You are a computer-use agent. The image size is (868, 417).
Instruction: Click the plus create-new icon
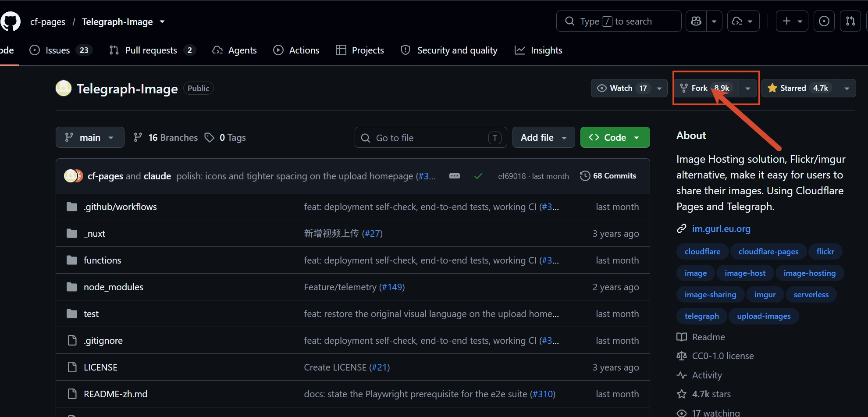[787, 21]
